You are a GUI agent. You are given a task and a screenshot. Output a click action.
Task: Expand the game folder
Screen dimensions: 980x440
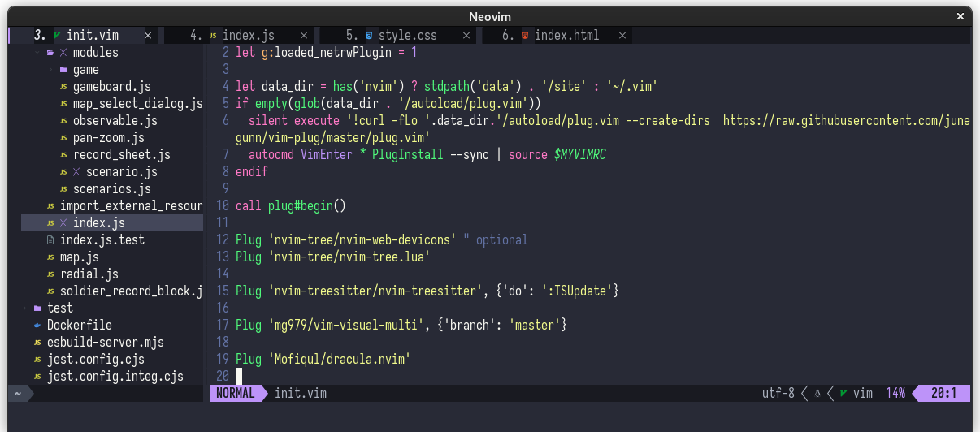[x=50, y=70]
